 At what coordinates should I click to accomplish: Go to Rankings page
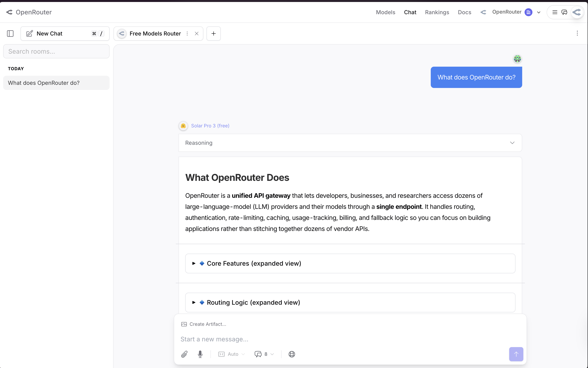[437, 12]
